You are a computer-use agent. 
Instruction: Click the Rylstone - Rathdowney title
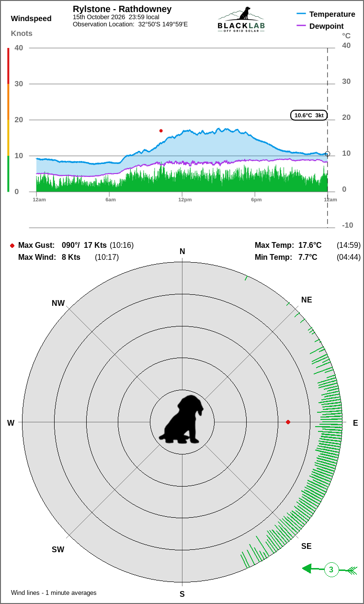[x=122, y=9]
